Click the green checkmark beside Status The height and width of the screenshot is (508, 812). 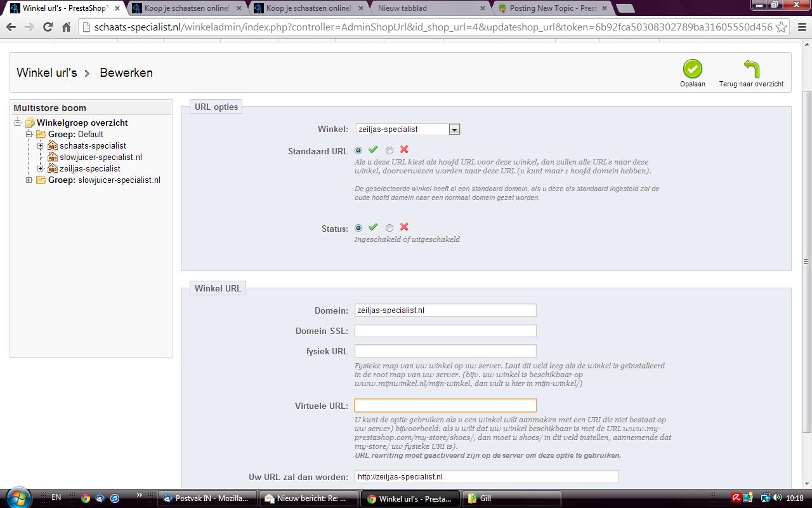(373, 227)
